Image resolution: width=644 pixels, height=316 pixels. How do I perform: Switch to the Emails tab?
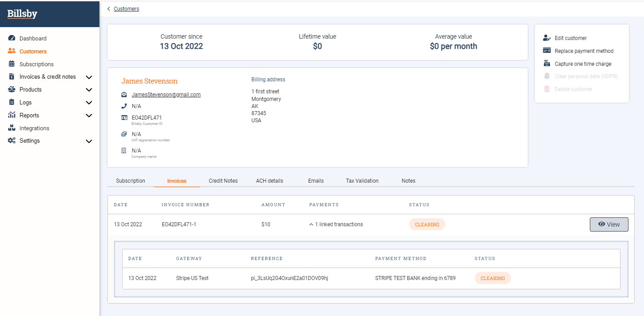[316, 181]
